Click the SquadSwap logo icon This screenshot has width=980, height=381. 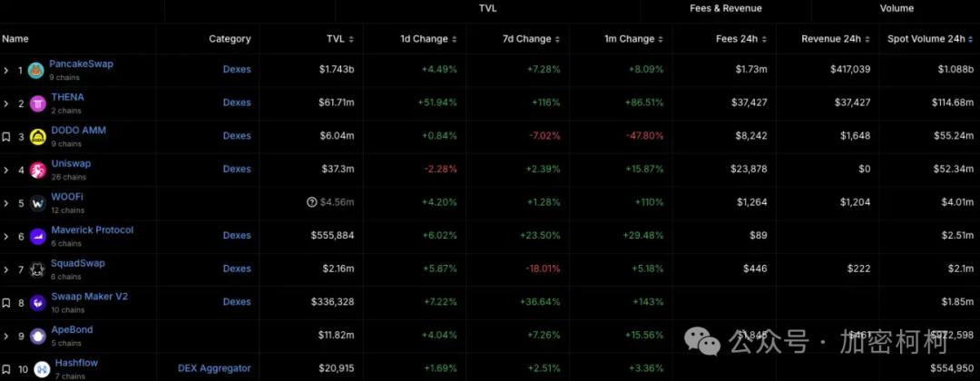coord(38,269)
